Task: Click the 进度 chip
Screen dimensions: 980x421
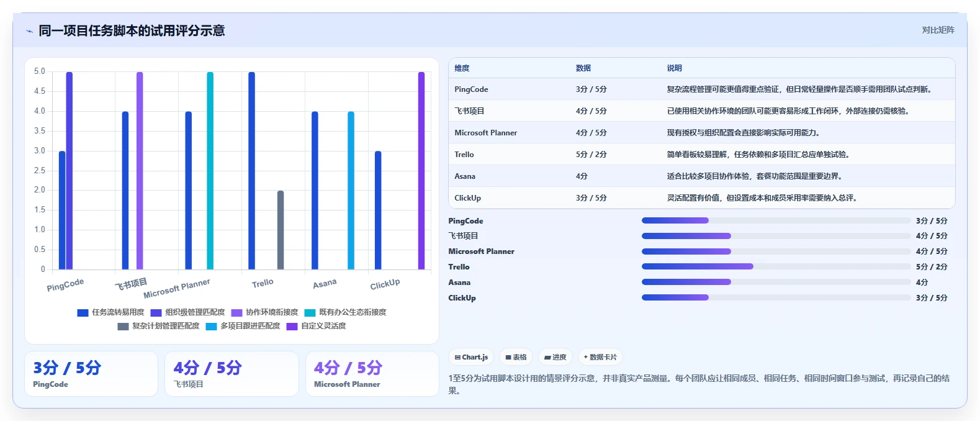Action: [555, 357]
